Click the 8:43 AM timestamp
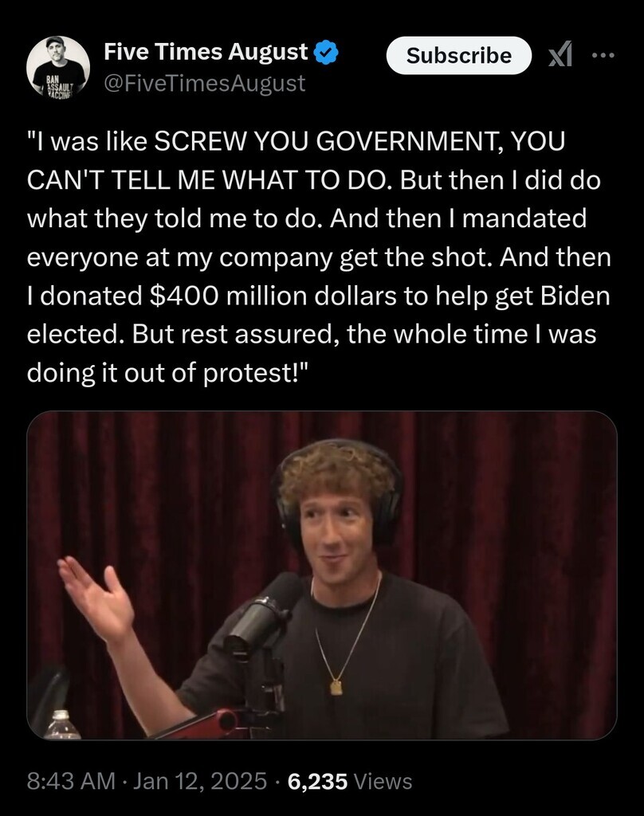This screenshot has height=816, width=644. (x=71, y=781)
